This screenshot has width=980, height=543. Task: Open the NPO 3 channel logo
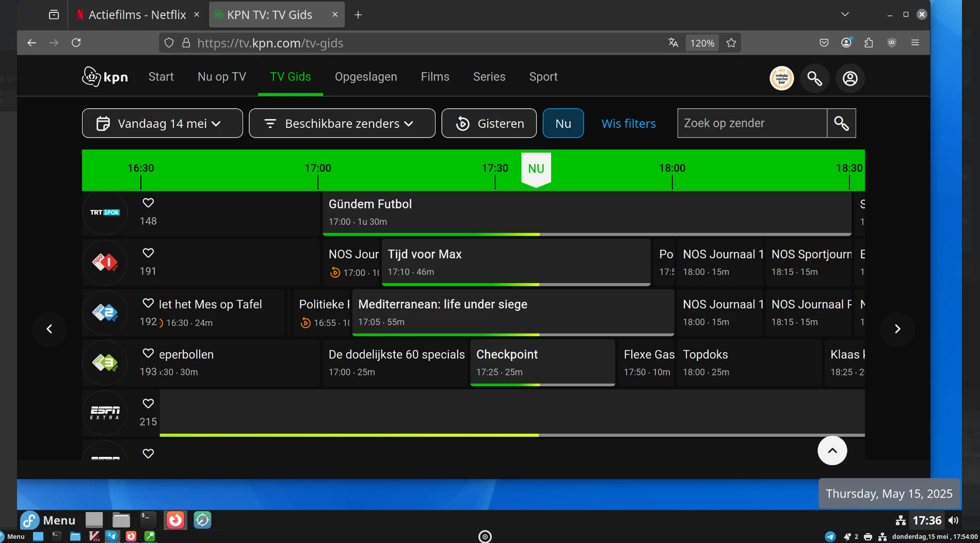coord(105,363)
